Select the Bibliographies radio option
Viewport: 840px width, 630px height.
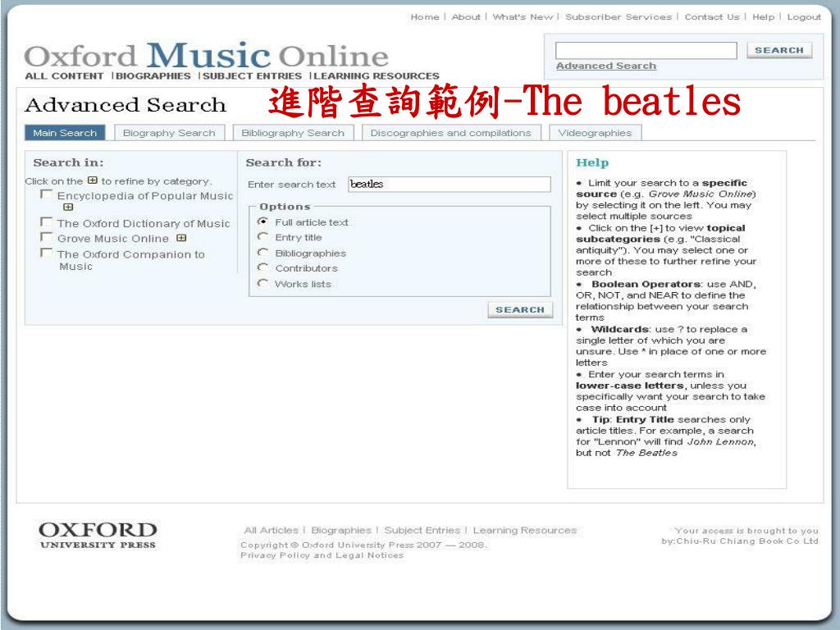(x=262, y=252)
